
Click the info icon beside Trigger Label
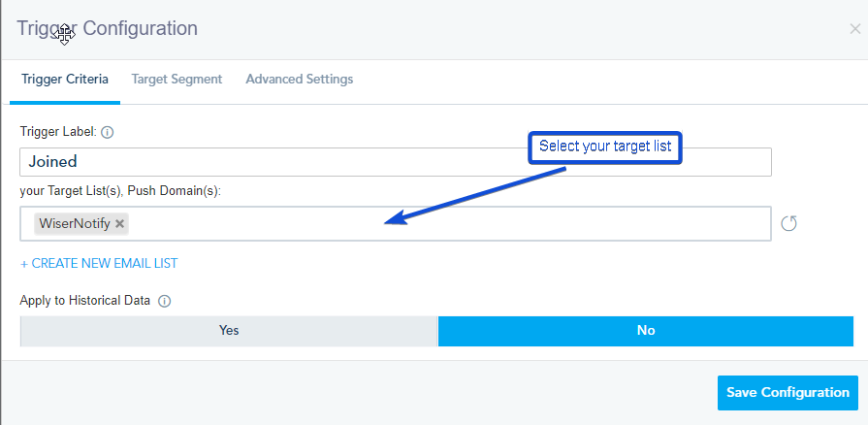[x=108, y=132]
